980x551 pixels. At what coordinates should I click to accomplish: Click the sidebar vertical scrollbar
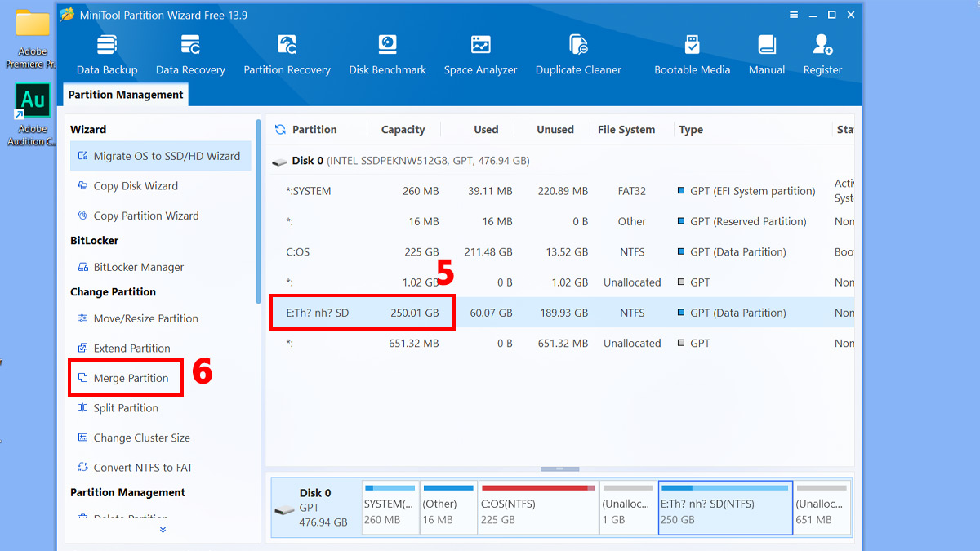pos(259,212)
